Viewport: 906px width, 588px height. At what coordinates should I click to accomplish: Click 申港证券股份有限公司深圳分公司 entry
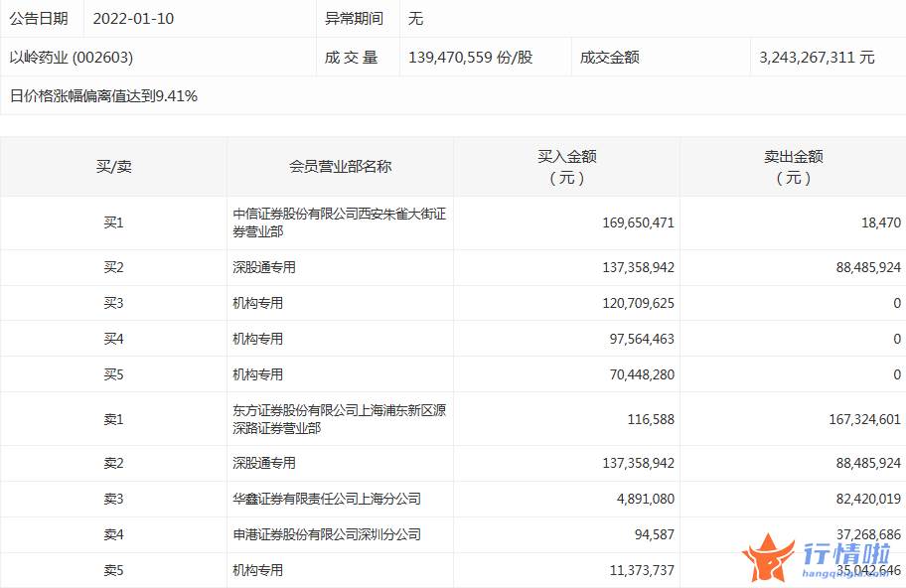pos(327,534)
